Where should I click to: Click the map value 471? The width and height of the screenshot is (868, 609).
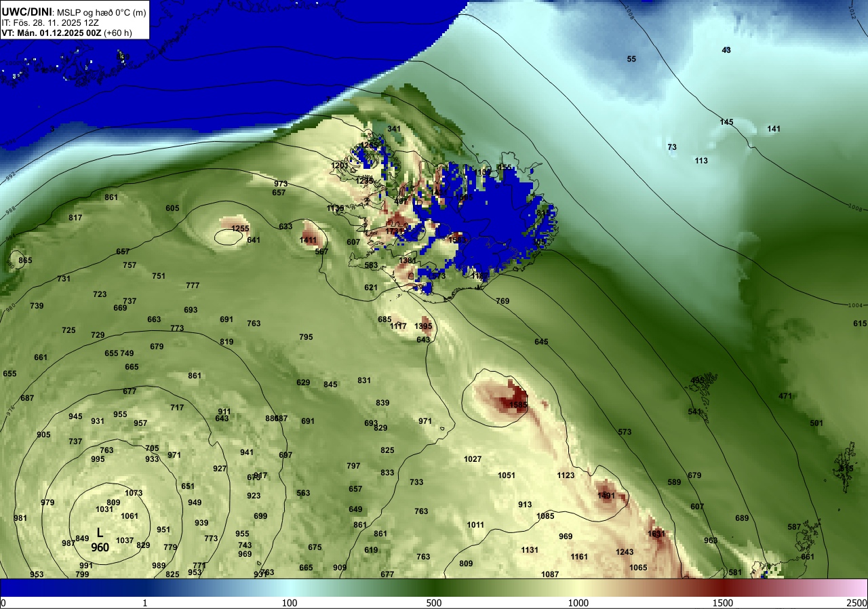[x=785, y=396]
